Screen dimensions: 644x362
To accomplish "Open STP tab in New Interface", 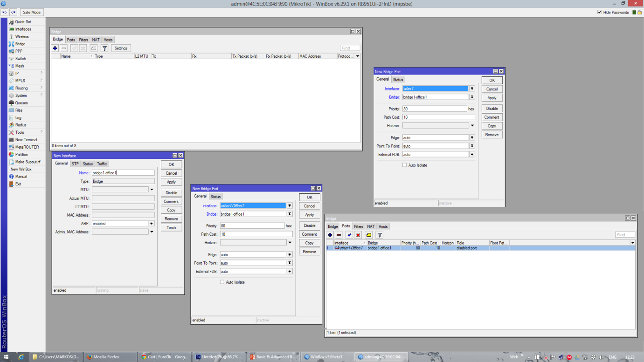I will click(x=75, y=164).
